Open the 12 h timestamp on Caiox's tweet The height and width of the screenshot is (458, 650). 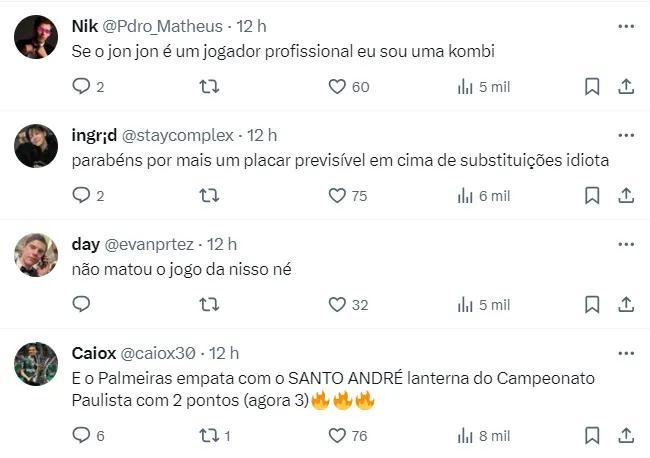pos(226,353)
